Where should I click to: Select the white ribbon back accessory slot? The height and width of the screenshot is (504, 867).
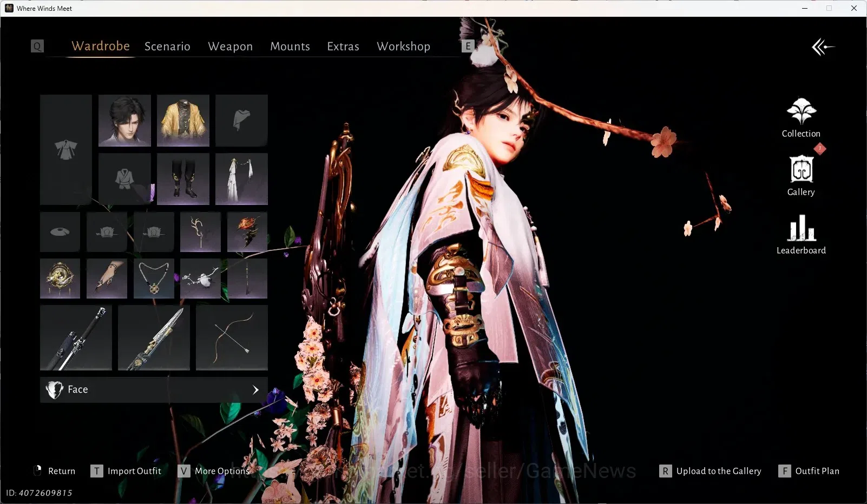click(241, 179)
